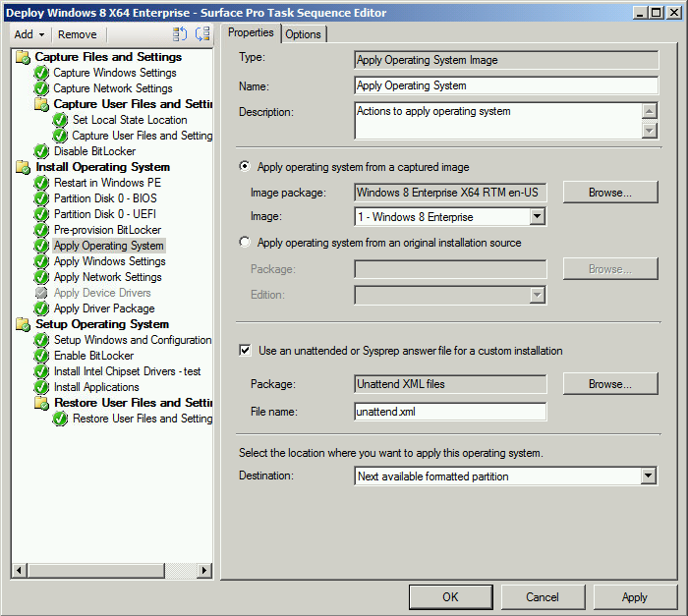Select the Install Operating System group
The image size is (688, 616).
coord(102,167)
